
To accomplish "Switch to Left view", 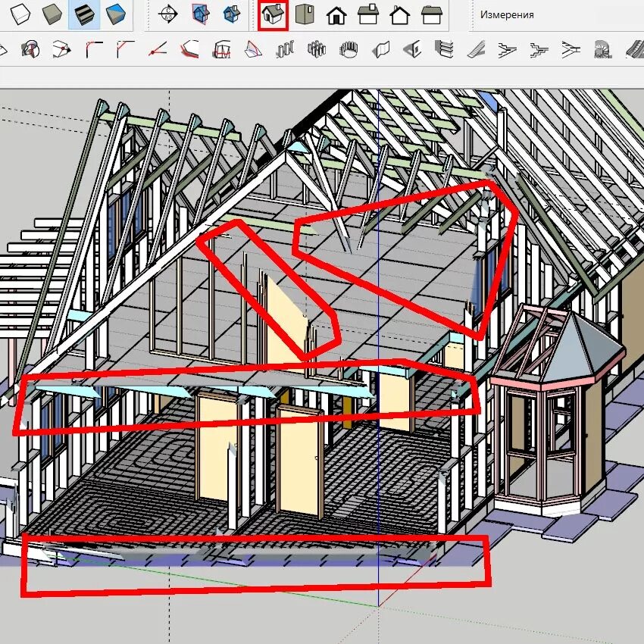I will pos(432,15).
